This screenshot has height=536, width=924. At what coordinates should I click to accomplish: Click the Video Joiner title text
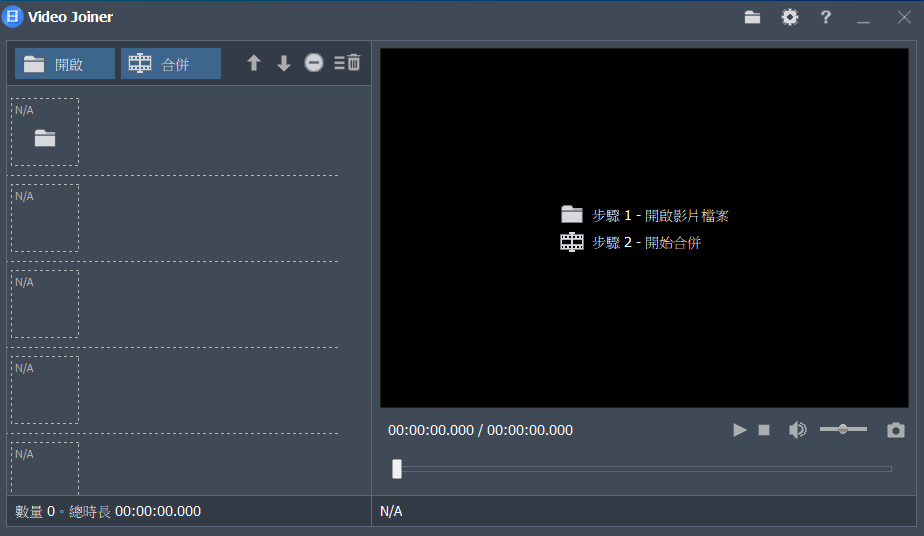coord(70,17)
